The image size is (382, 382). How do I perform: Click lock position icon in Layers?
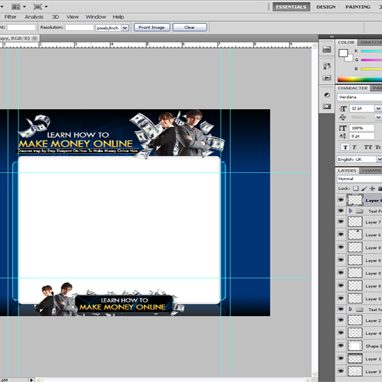372,189
